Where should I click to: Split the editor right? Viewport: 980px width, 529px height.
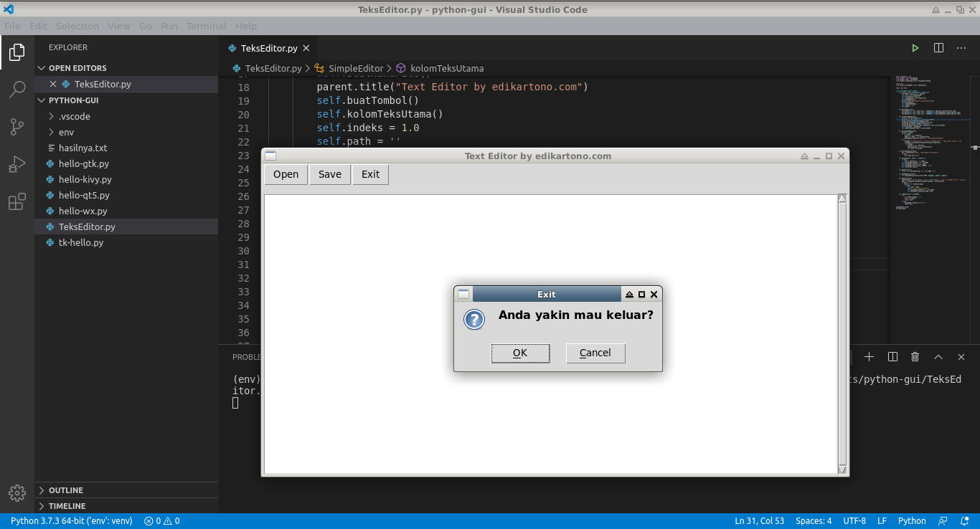938,48
